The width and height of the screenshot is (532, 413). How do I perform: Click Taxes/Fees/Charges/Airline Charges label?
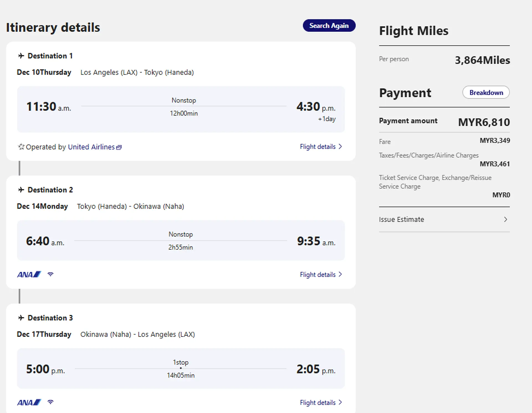[429, 155]
